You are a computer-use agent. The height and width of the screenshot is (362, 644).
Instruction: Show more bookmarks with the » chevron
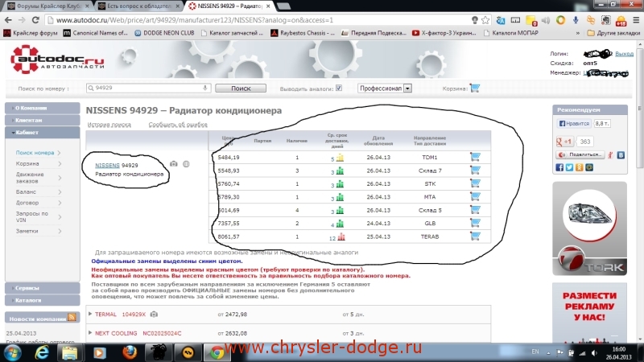point(578,33)
